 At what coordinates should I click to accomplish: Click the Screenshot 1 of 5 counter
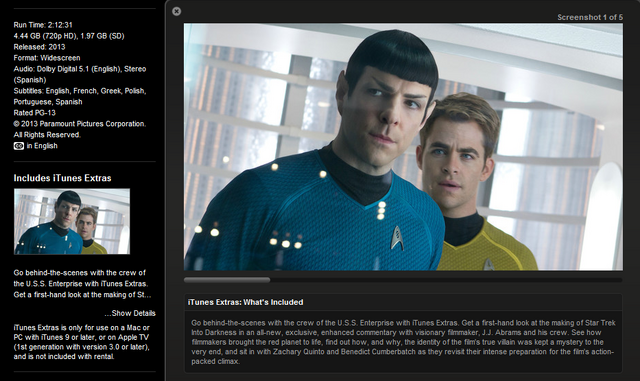coord(590,17)
